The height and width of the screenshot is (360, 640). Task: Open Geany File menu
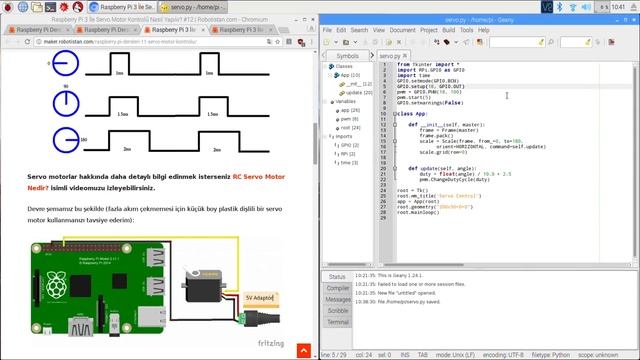tap(327, 30)
